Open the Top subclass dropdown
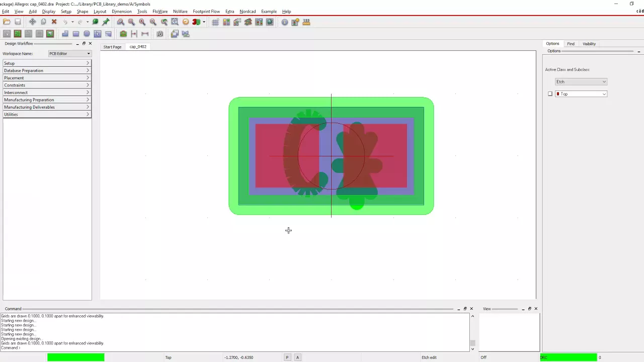Image resolution: width=644 pixels, height=362 pixels. 581,94
